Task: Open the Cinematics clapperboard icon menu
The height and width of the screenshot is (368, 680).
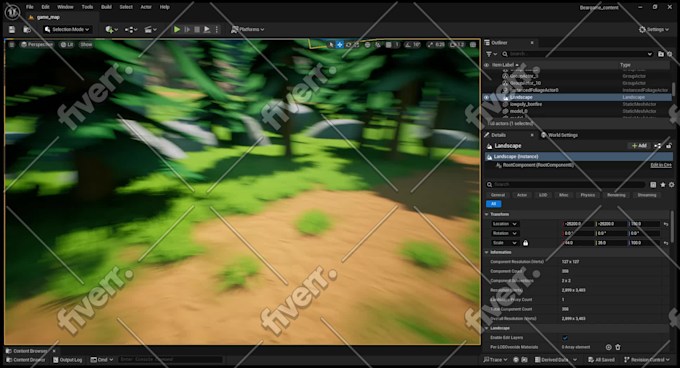Action: (x=150, y=29)
